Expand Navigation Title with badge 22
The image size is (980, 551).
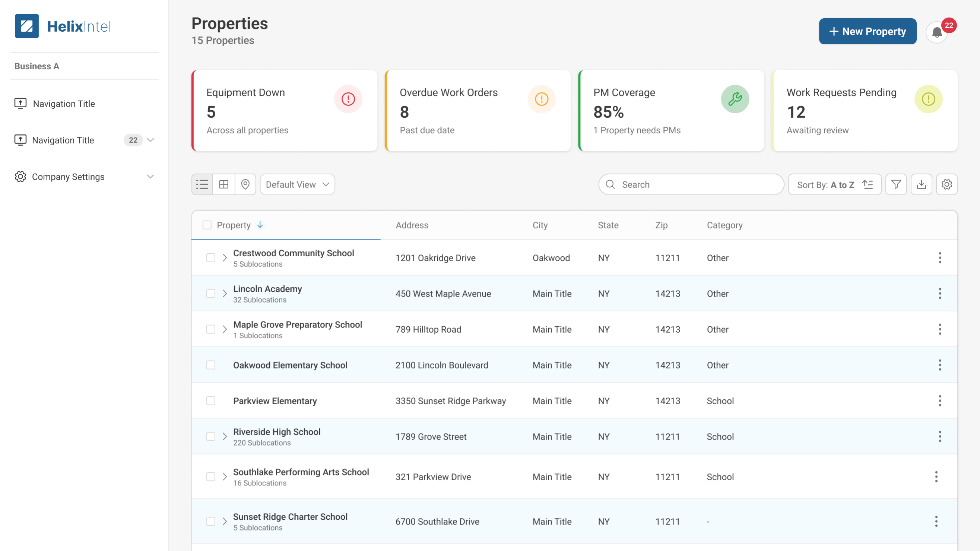click(150, 140)
